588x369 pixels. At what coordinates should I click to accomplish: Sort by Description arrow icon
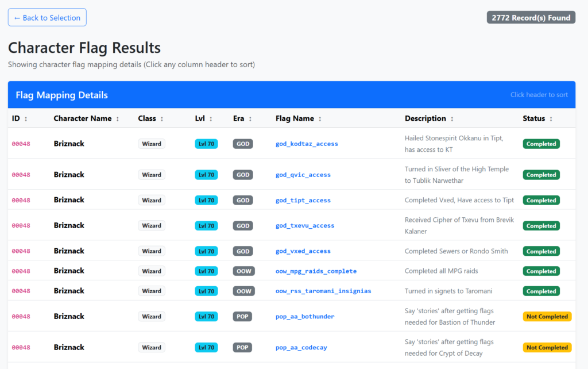(452, 119)
